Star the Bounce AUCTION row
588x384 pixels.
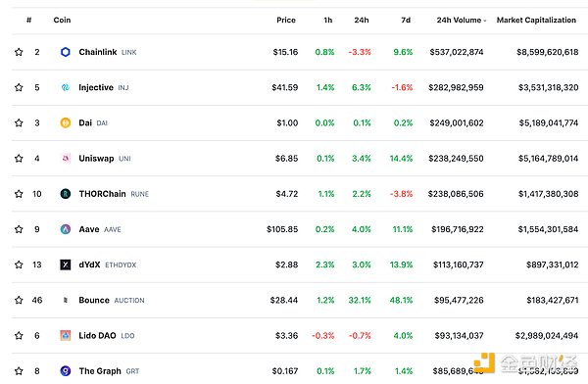pyautogui.click(x=19, y=300)
